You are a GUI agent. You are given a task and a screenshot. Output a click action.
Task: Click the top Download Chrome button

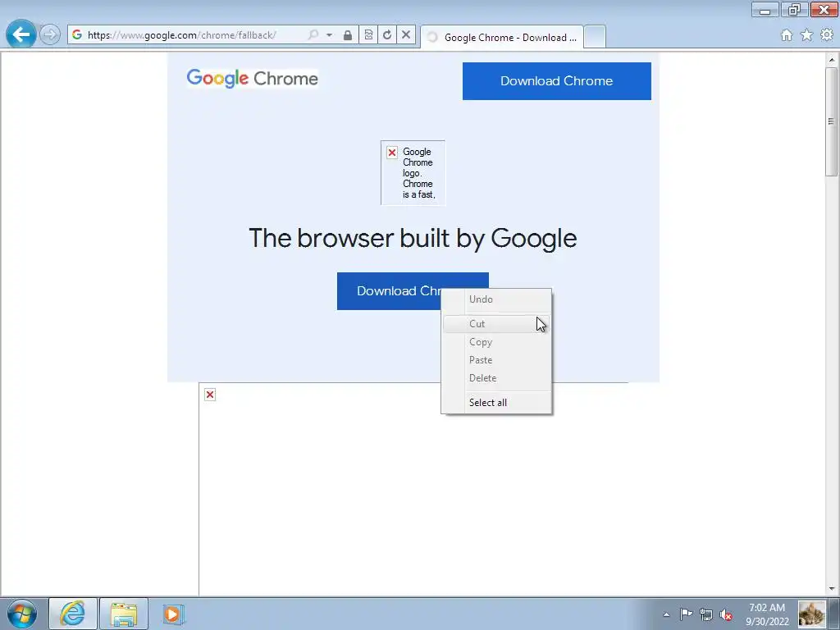[x=557, y=81]
